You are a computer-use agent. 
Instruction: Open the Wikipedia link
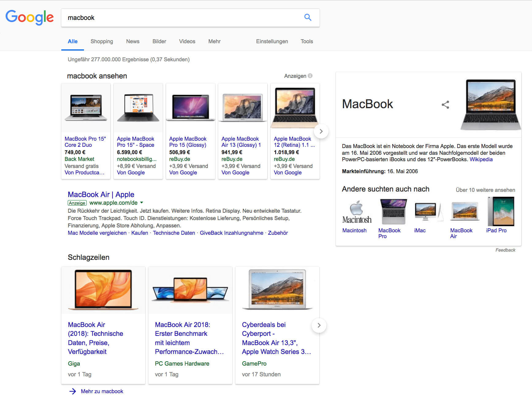[x=481, y=159]
